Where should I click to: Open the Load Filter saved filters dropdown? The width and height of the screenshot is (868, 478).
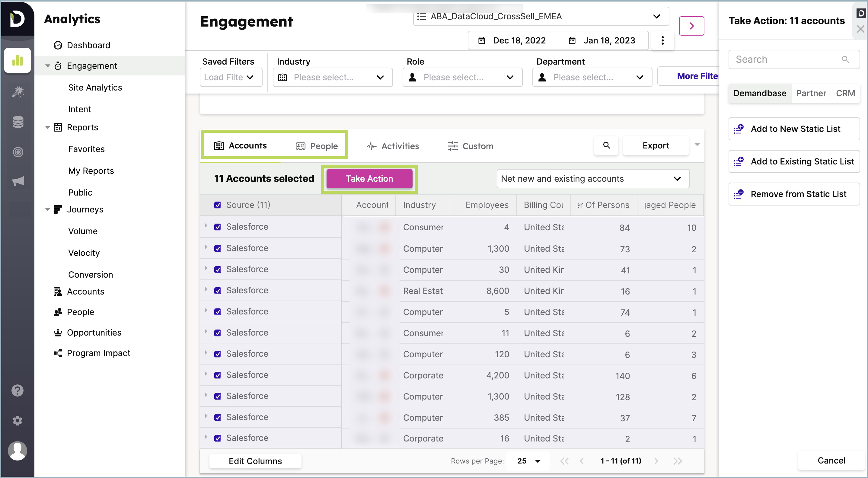(231, 77)
